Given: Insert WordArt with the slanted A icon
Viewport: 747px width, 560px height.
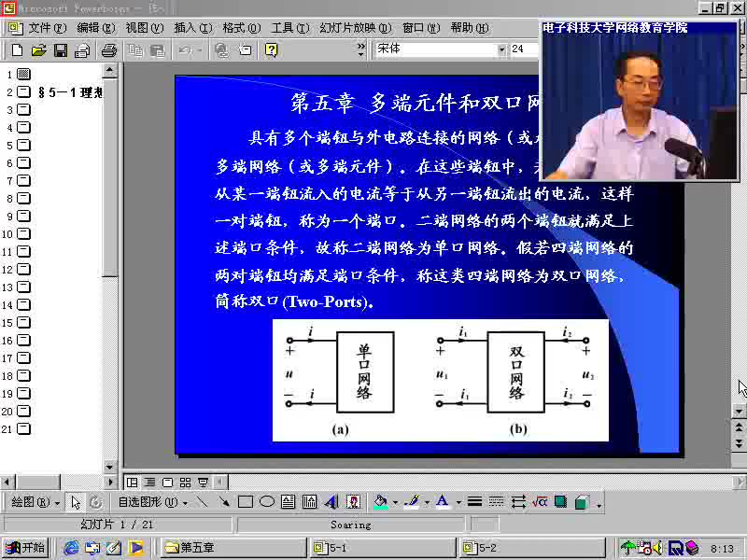Looking at the screenshot, I should tap(331, 501).
